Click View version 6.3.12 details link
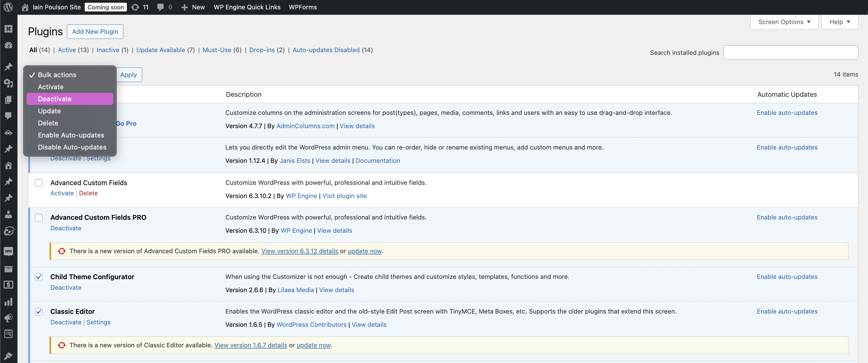Viewport: 868px width, 363px height. 300,251
